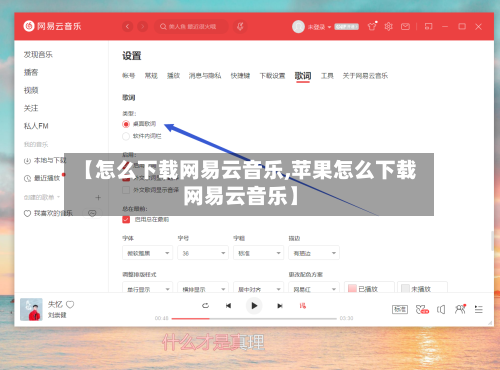The height and width of the screenshot is (370, 500).
Task: Switch to mini player mode icon
Action: (428, 26)
